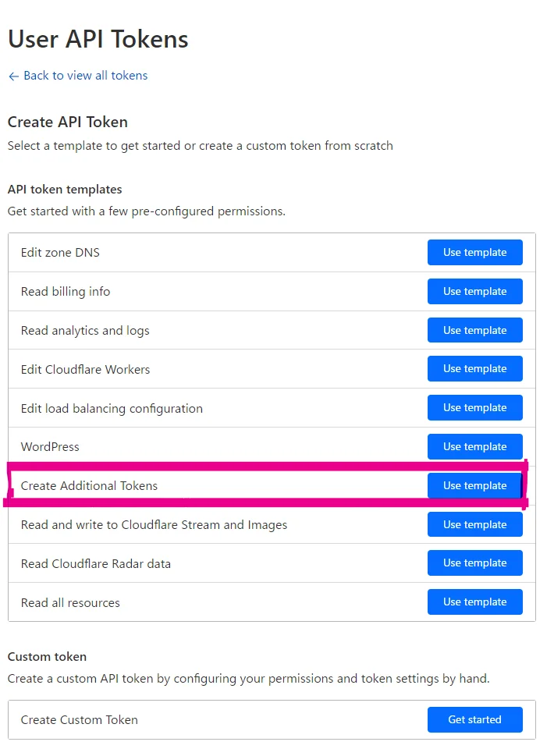This screenshot has height=756, width=547.
Task: Use template for Cloudflare Stream and Images
Action: 474,524
